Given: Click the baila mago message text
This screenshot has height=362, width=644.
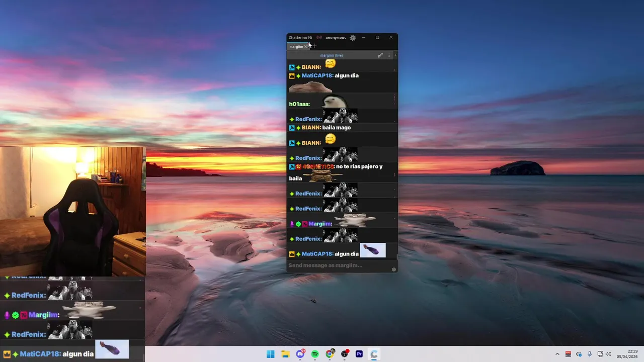Looking at the screenshot, I should [x=337, y=128].
